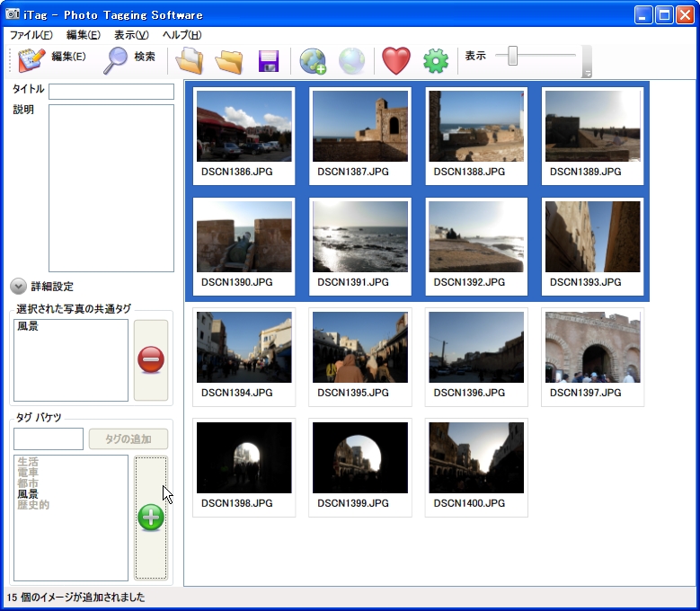Select thumbnail DSCN1397.JPG
The height and width of the screenshot is (611, 700).
tap(592, 357)
